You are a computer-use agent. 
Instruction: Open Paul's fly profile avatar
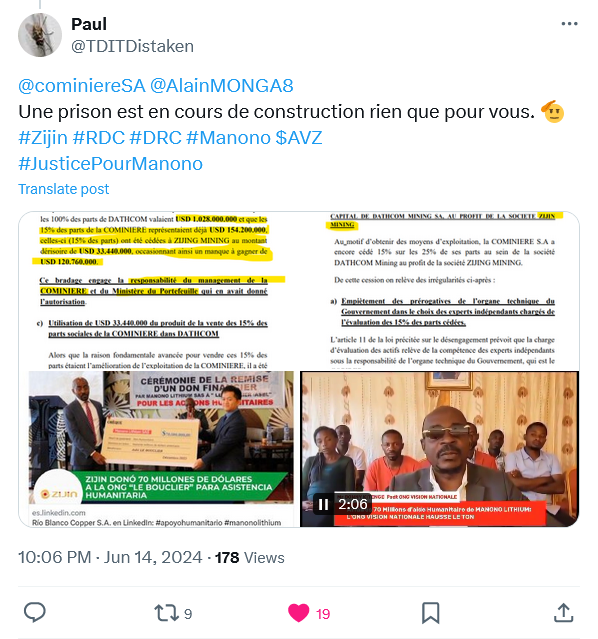pyautogui.click(x=40, y=35)
